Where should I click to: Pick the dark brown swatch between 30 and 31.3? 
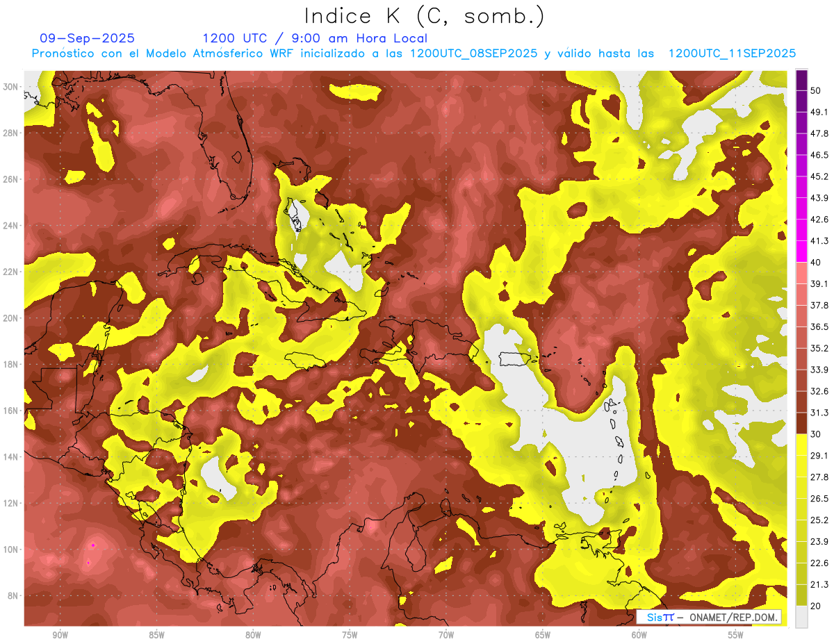[x=801, y=423]
